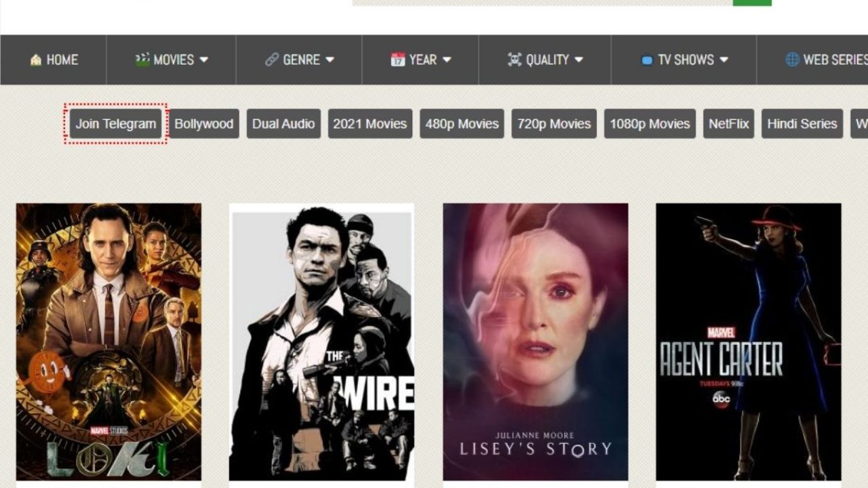The height and width of the screenshot is (488, 868).
Task: Open the Loki poster thumbnail
Action: (108, 342)
